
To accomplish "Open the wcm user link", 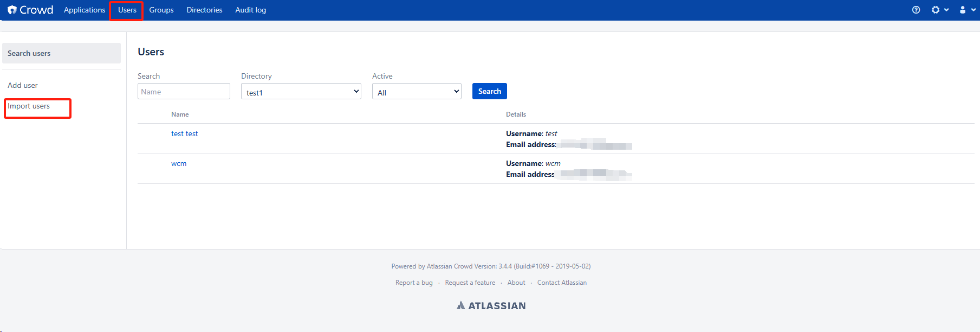I will pyautogui.click(x=179, y=163).
